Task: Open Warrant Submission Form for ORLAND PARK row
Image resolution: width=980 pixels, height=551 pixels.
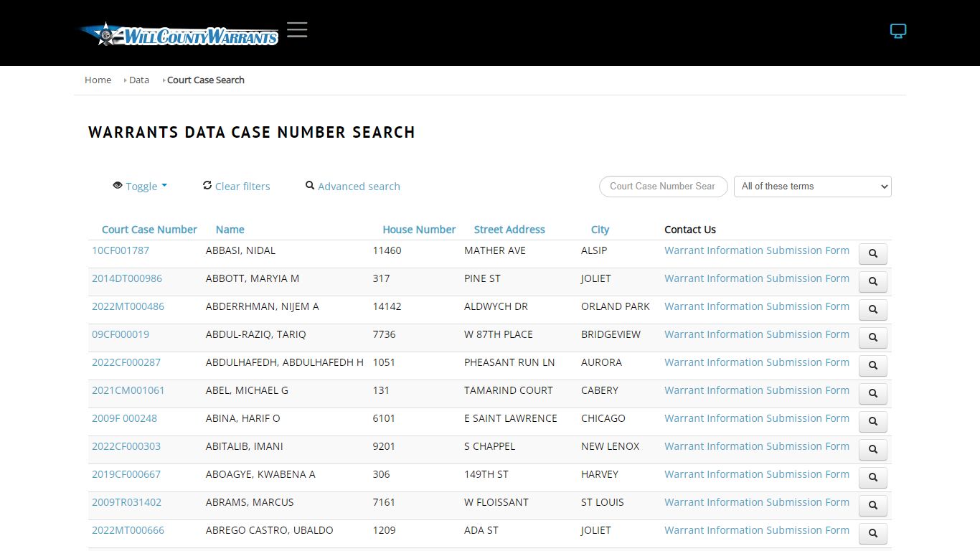Action: [x=757, y=306]
